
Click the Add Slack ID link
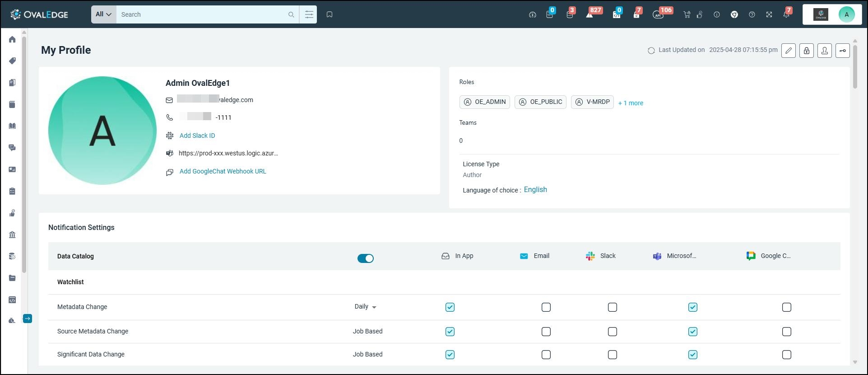click(x=197, y=136)
